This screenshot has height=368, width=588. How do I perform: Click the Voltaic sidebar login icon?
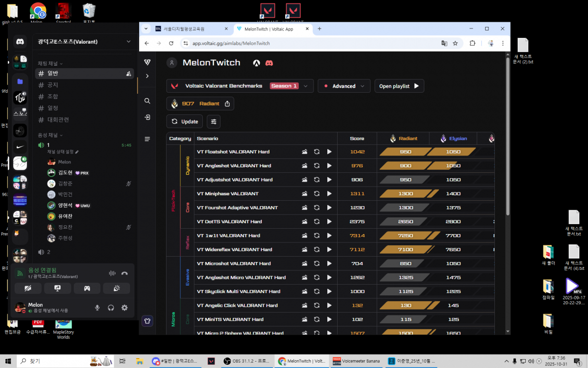[x=147, y=117]
